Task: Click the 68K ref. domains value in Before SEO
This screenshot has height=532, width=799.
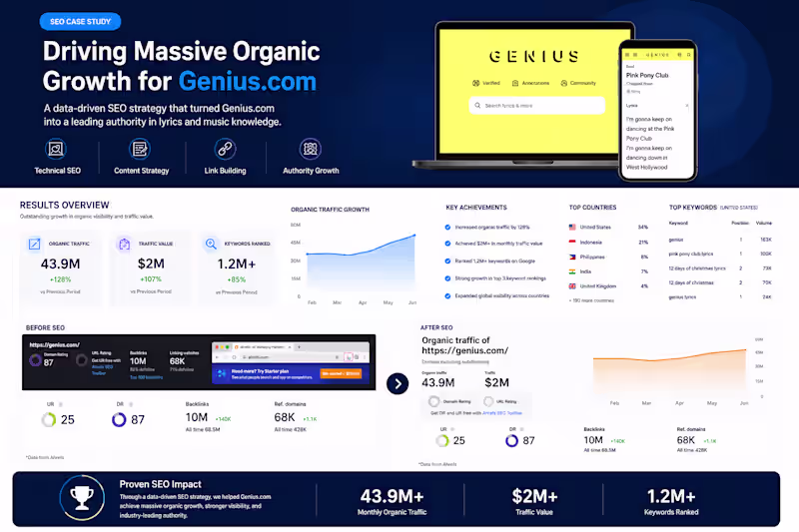Action: tap(285, 417)
